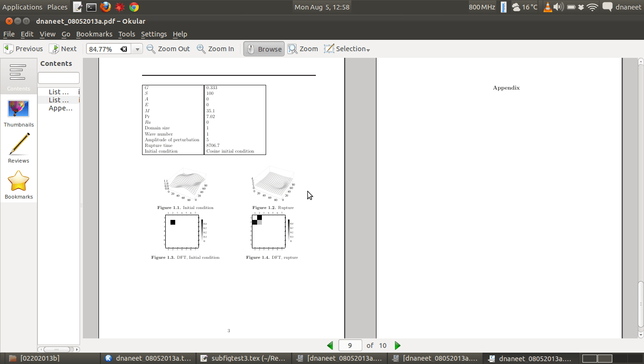Image resolution: width=644 pixels, height=364 pixels.
Task: Open the volume speaker indicator
Action: [x=559, y=7]
